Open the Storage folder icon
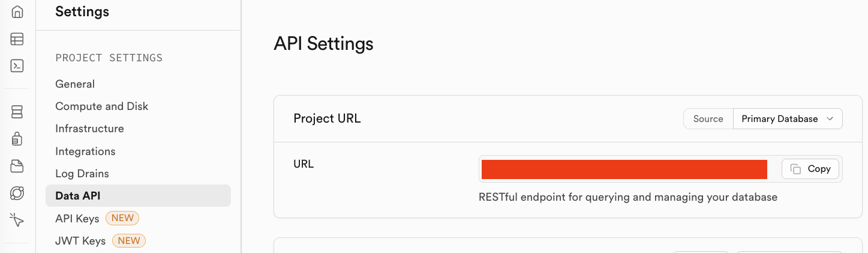The height and width of the screenshot is (253, 868). tap(17, 166)
